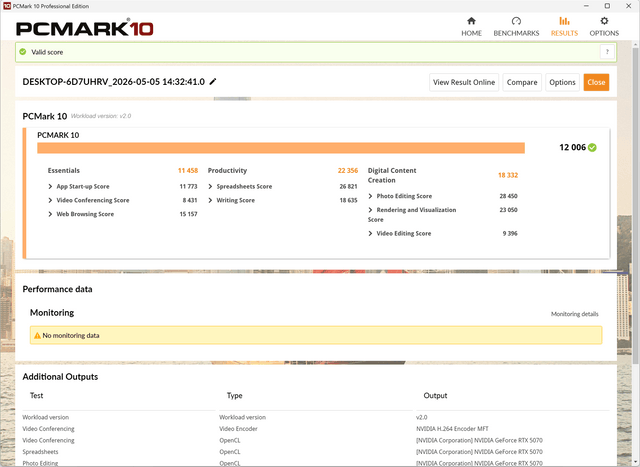This screenshot has height=467, width=640.
Task: Click the Digital Content Creation heading
Action: pos(392,176)
